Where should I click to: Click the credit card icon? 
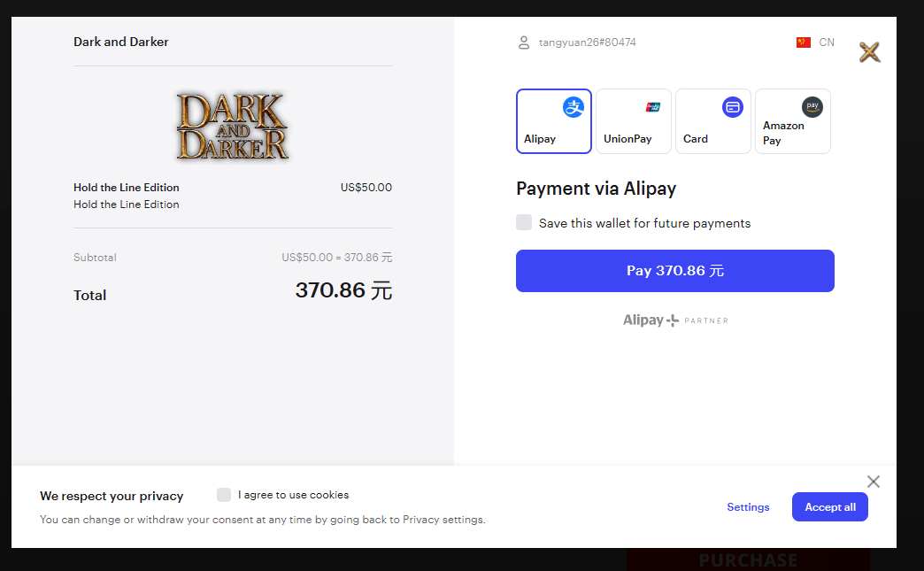click(x=733, y=107)
